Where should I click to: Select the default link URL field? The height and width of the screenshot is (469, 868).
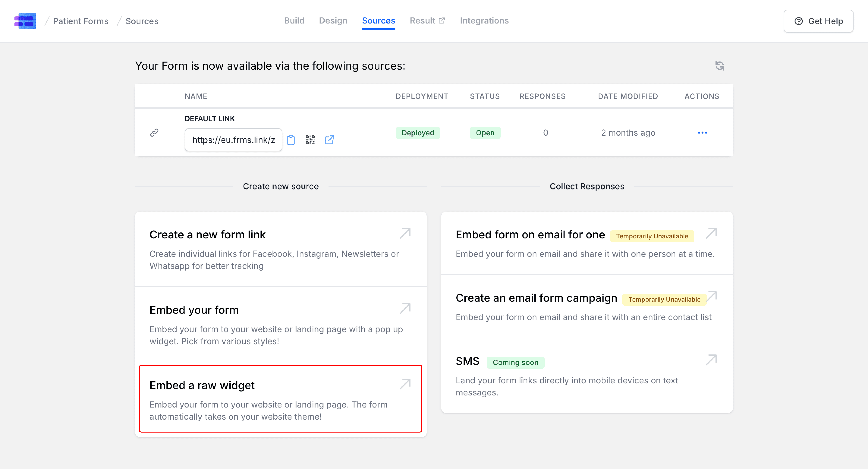[x=234, y=140]
